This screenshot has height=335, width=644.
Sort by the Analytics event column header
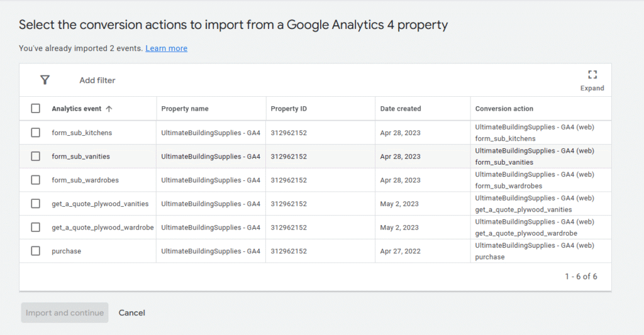point(76,109)
